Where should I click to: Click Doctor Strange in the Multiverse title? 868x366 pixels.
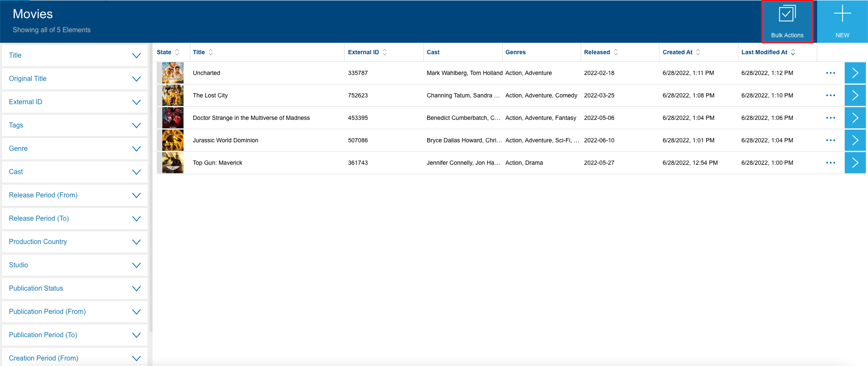(x=251, y=118)
